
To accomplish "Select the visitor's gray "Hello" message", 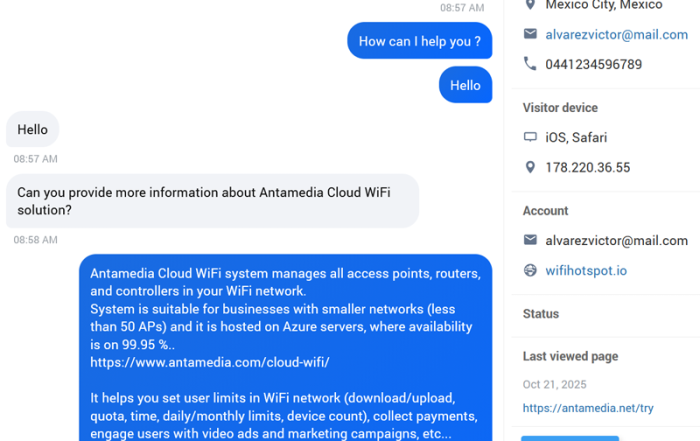I will coord(32,130).
